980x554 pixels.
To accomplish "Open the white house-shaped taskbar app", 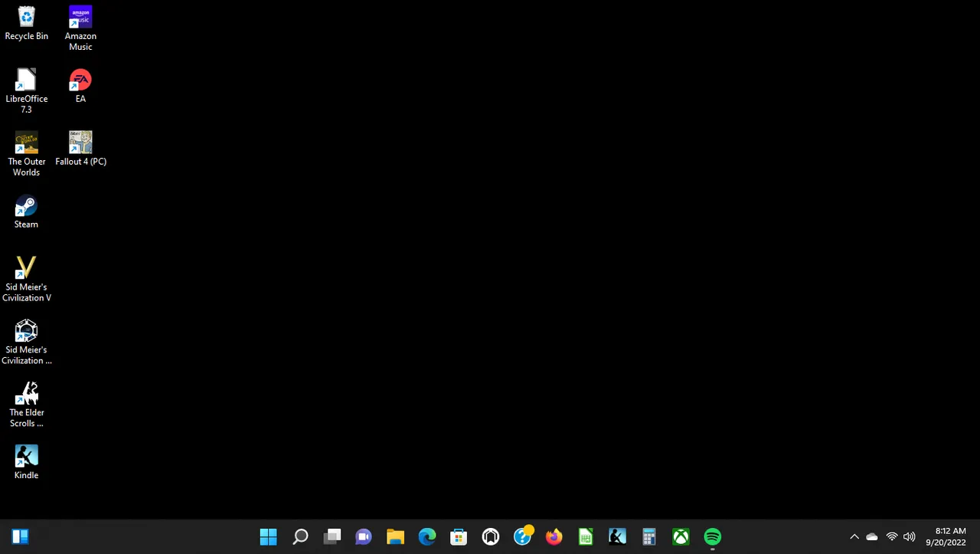I will (x=491, y=537).
